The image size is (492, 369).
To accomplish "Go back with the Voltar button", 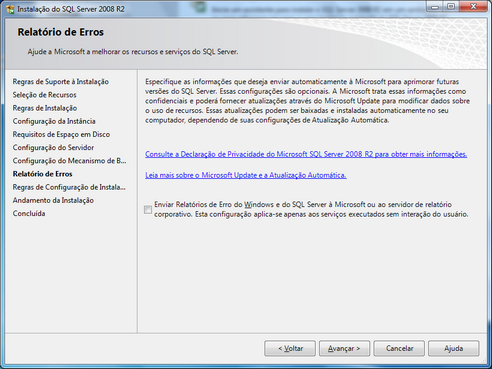I will click(290, 348).
